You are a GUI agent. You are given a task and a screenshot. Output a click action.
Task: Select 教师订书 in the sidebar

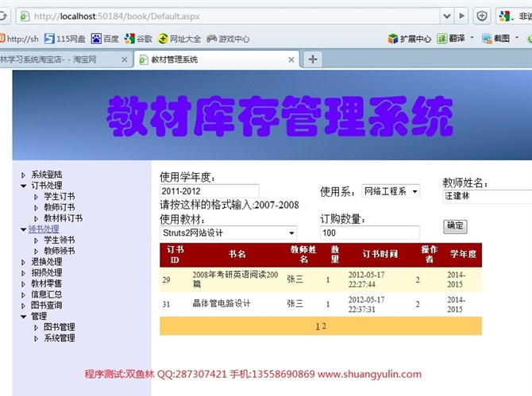click(x=60, y=207)
